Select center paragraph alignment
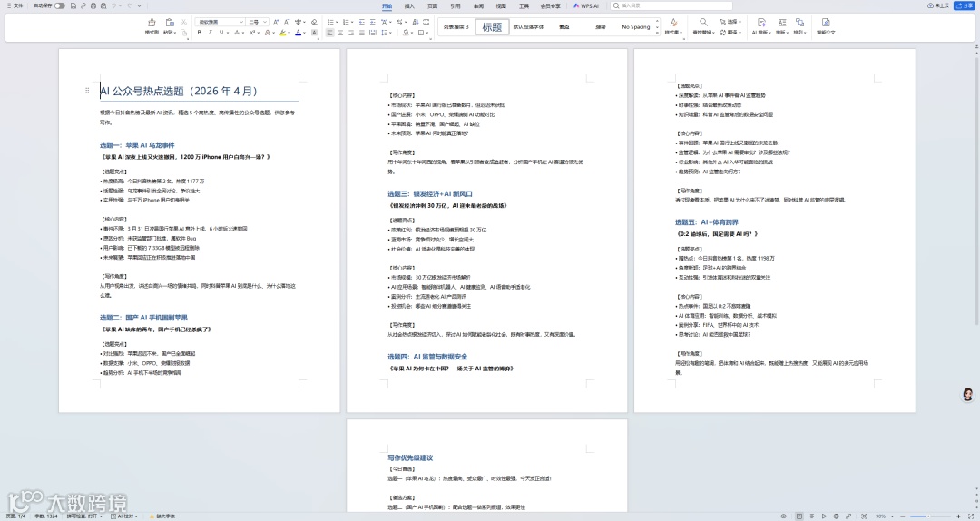The image size is (980, 521). (x=340, y=33)
